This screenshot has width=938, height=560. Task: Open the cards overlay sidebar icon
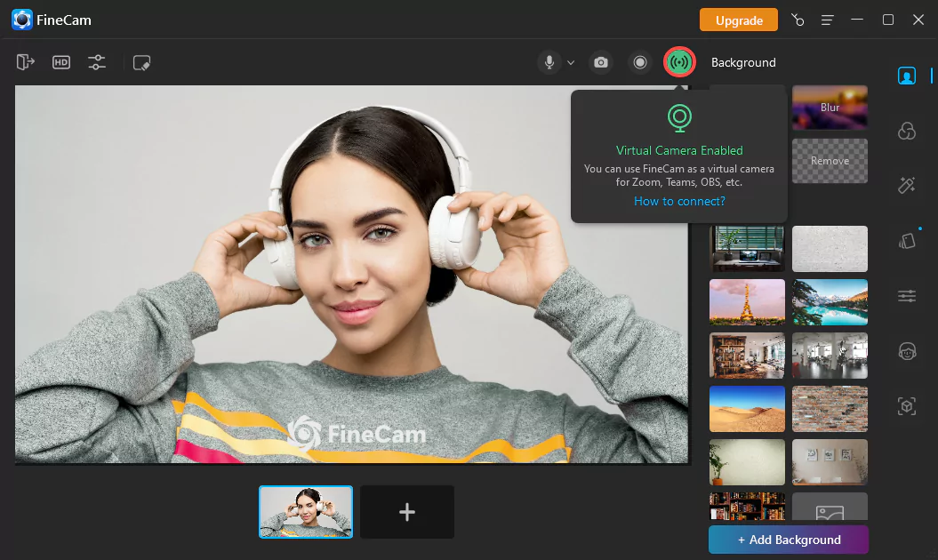[x=907, y=241]
